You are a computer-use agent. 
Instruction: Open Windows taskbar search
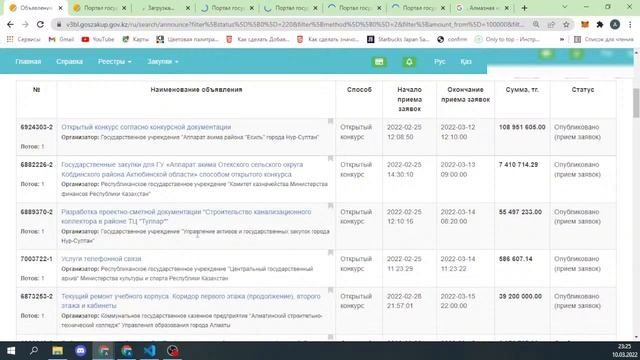click(34, 351)
